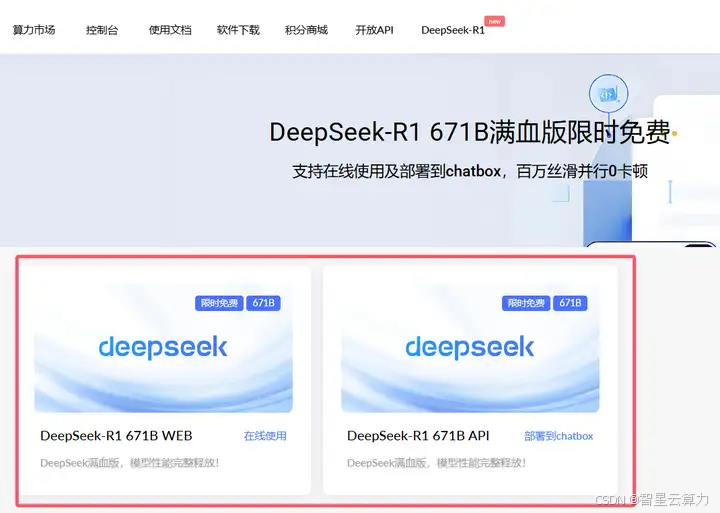The height and width of the screenshot is (513, 720).
Task: Click the circular code icon in the banner
Action: [608, 94]
